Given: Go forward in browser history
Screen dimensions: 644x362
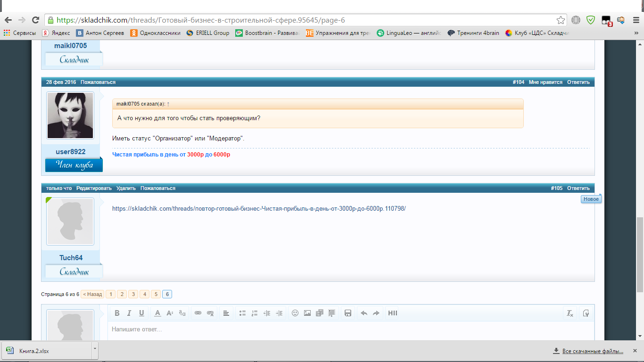Looking at the screenshot, I should coord(22,20).
